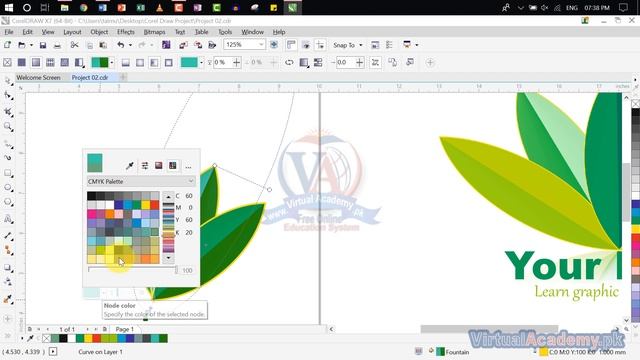Add new document tab plus button
Viewport: 640px width, 360px height.
(123, 77)
